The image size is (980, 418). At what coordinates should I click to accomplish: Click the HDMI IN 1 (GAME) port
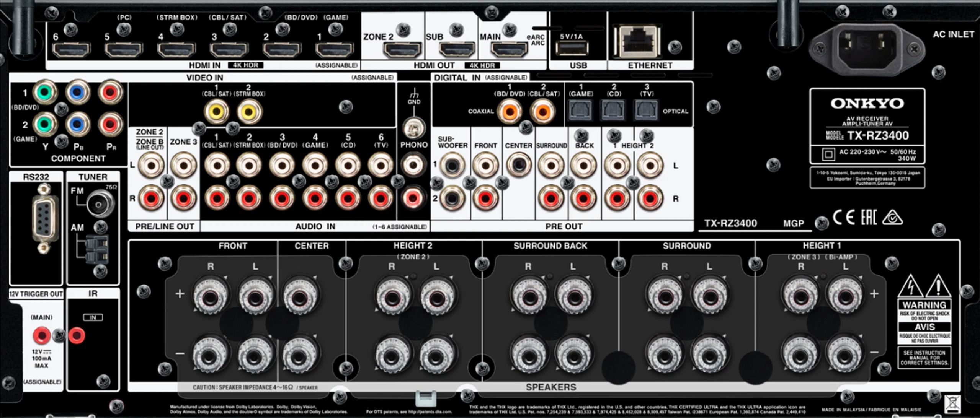click(x=334, y=50)
